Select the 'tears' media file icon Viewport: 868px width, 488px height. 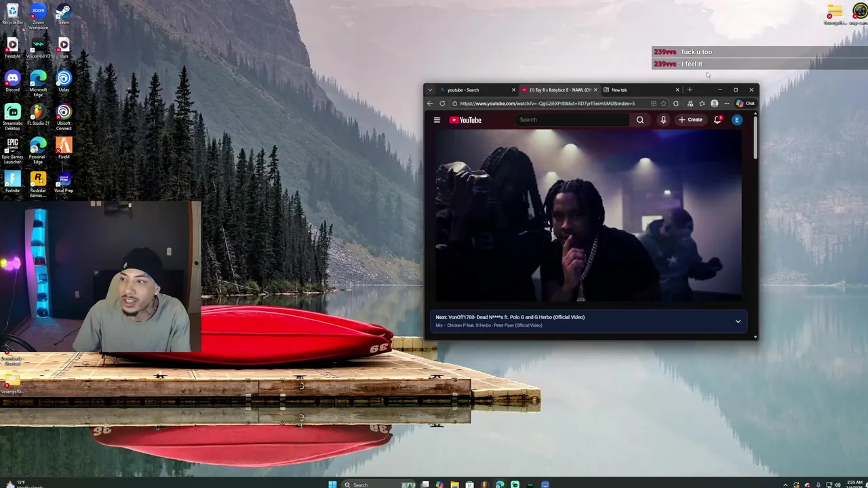tap(63, 47)
